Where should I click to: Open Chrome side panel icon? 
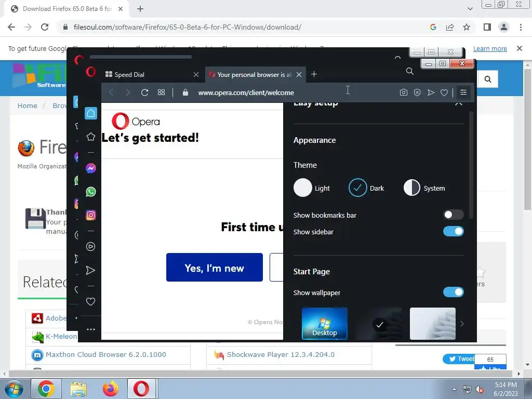487,27
